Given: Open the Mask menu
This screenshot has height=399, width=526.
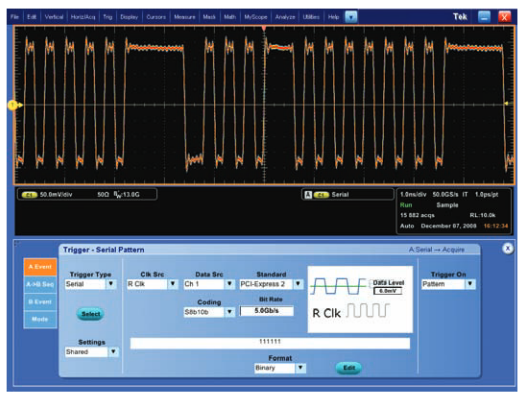Looking at the screenshot, I should (x=209, y=17).
